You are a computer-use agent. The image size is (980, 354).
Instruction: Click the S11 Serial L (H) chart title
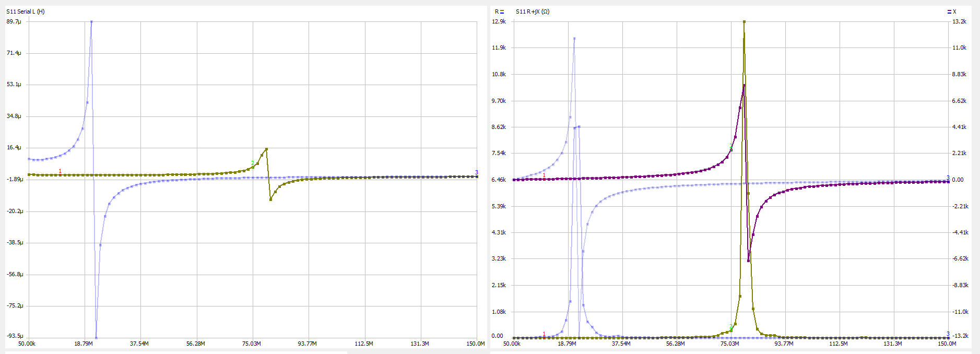pos(25,11)
